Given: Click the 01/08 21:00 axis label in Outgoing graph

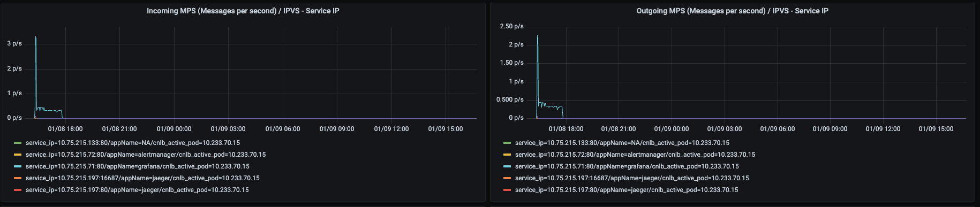Looking at the screenshot, I should pyautogui.click(x=619, y=129).
